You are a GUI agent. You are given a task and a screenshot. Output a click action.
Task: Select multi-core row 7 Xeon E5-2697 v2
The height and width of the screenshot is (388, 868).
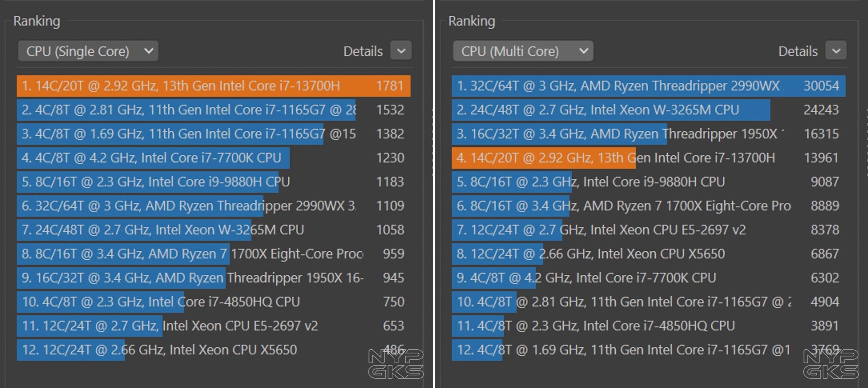649,230
